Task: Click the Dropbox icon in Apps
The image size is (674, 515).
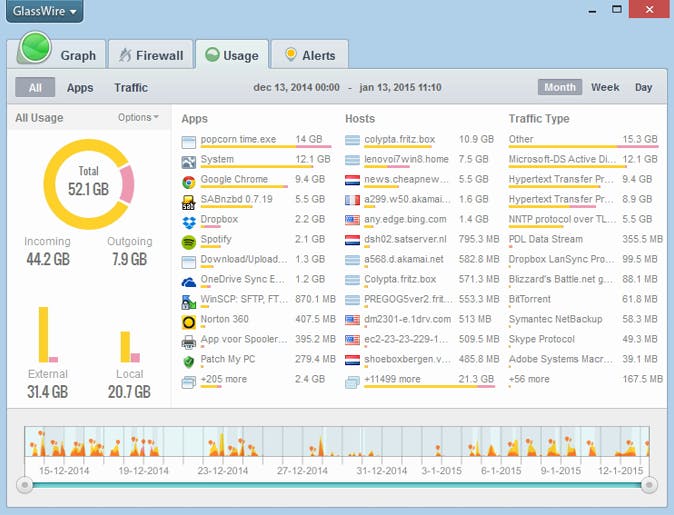Action: 188,222
